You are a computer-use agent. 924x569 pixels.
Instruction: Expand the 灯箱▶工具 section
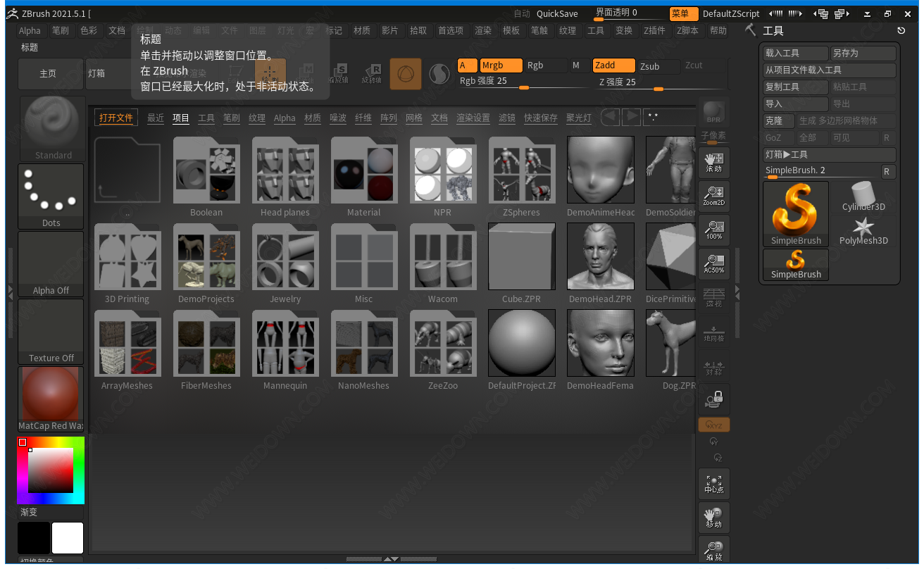coord(830,154)
